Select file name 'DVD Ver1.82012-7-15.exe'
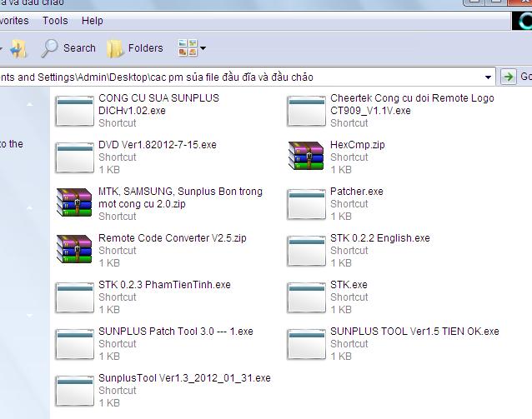Viewport: 532px width, 419px height. click(158, 145)
